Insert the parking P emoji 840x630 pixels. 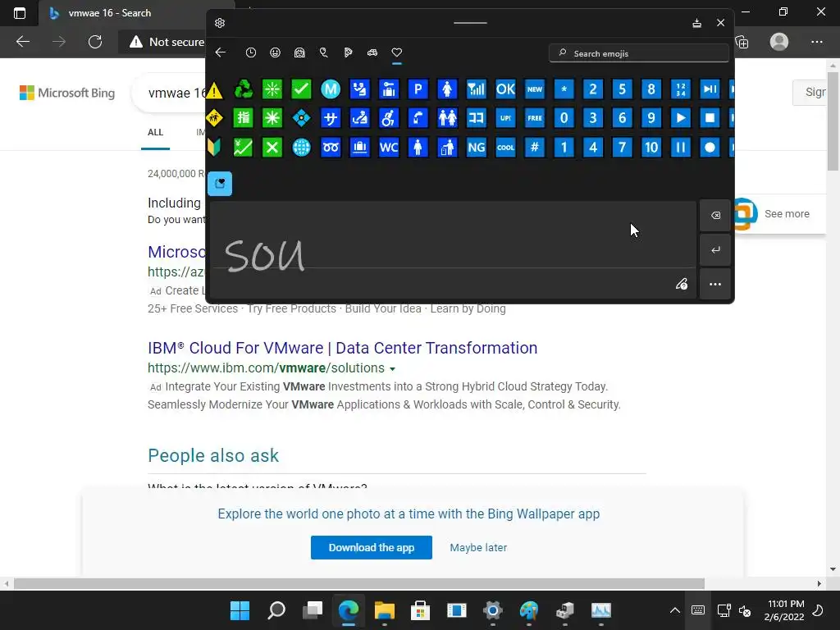418,89
